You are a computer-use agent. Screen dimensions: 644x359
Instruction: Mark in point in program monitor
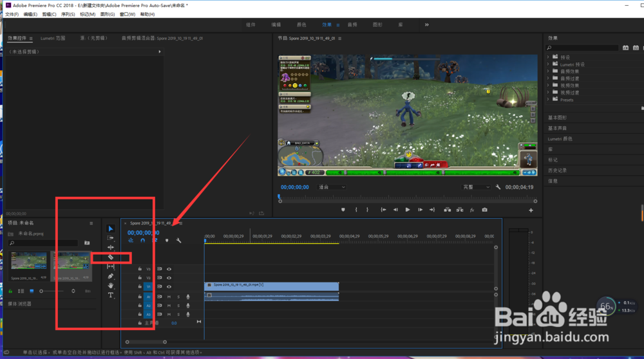[x=356, y=210]
